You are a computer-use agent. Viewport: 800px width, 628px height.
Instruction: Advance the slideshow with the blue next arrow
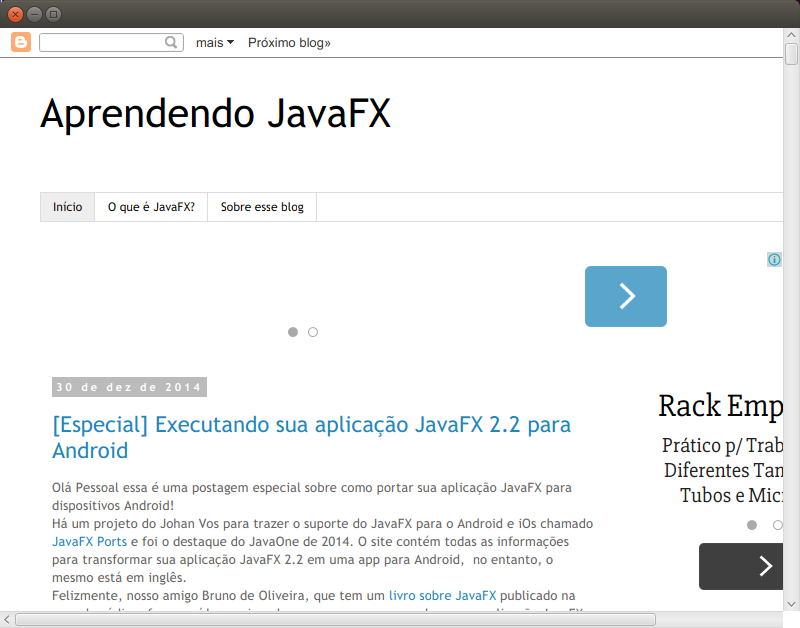tap(625, 296)
